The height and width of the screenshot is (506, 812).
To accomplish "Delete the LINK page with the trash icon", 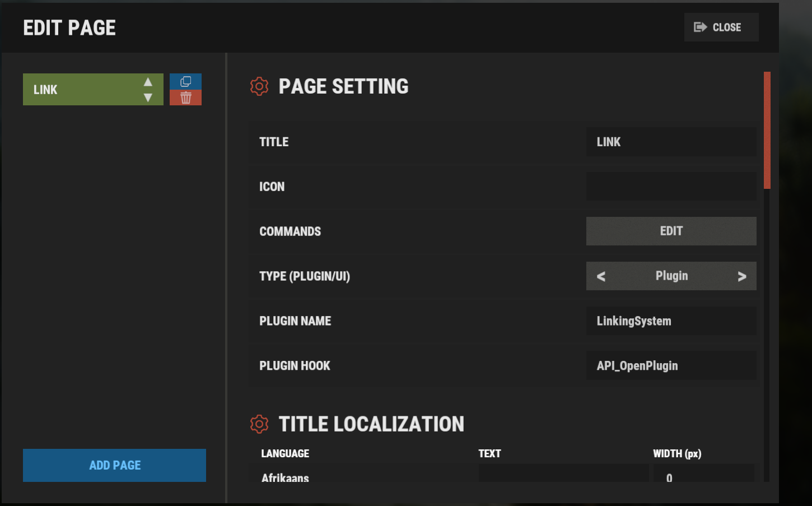I will click(x=185, y=98).
